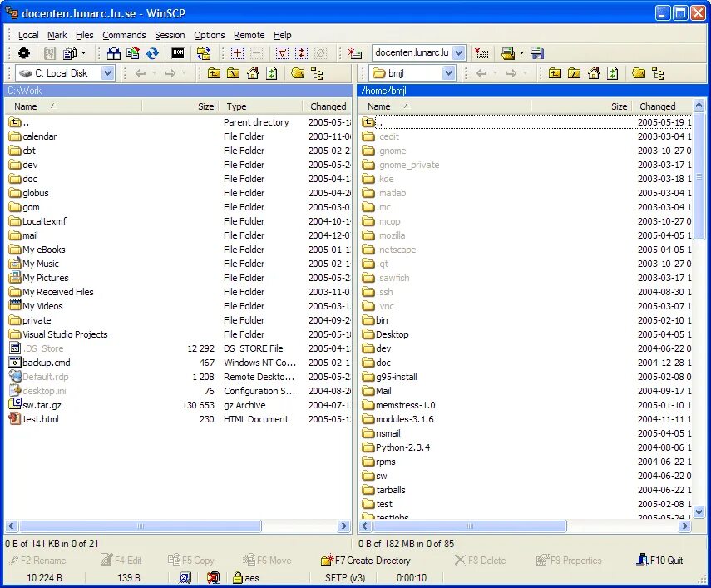Screen dimensions: 711x588
Task: Toggle the local directory tree icon
Action: 317,73
